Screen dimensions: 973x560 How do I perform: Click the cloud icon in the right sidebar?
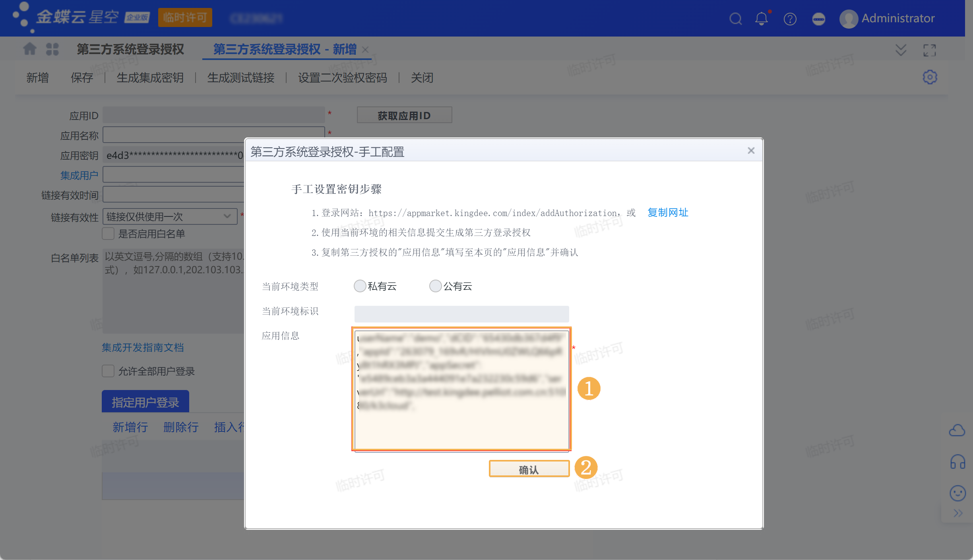(957, 430)
